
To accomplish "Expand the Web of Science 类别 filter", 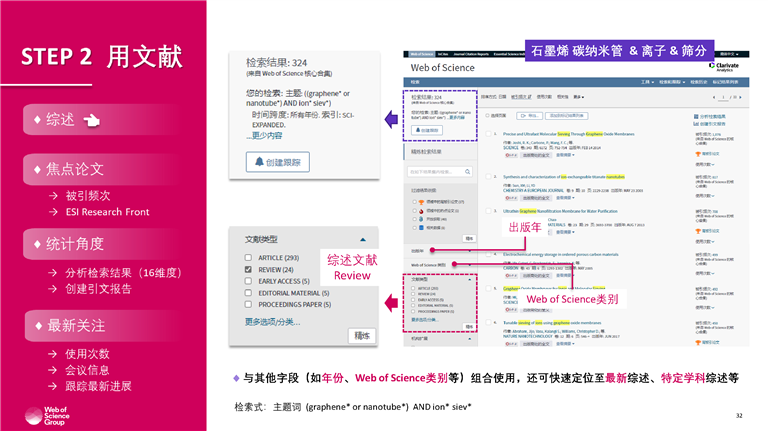I will pos(470,265).
